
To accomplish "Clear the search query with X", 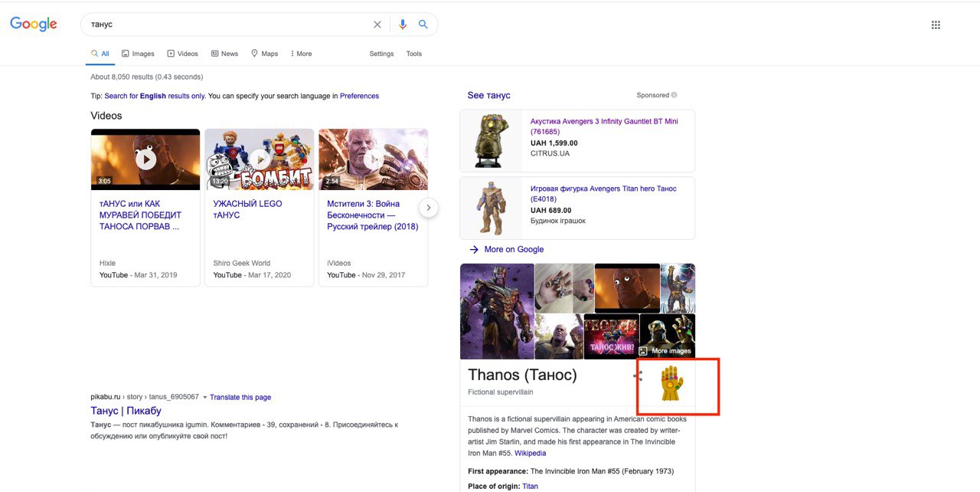I will 377,25.
